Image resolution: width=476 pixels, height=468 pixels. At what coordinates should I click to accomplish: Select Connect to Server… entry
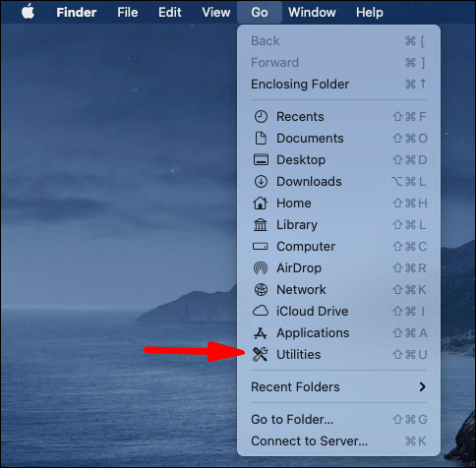[338, 441]
